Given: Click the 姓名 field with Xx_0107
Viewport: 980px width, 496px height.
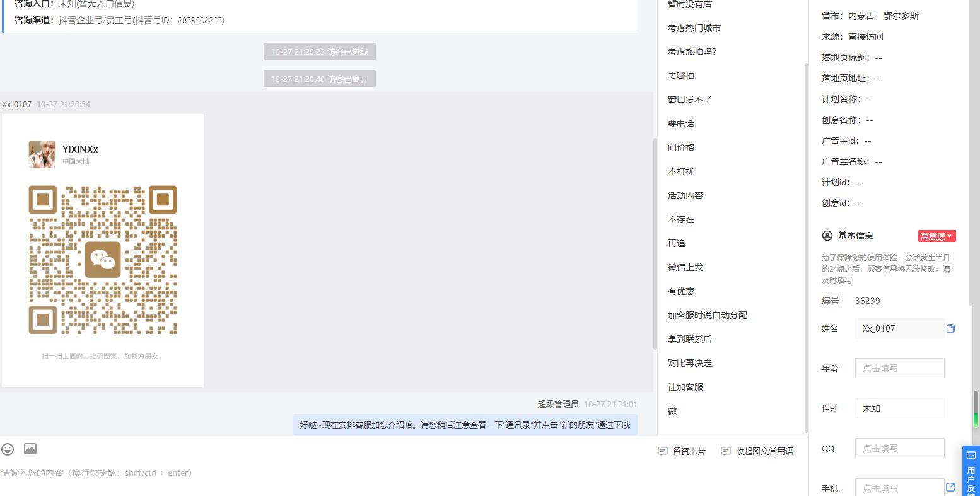Looking at the screenshot, I should [x=900, y=328].
